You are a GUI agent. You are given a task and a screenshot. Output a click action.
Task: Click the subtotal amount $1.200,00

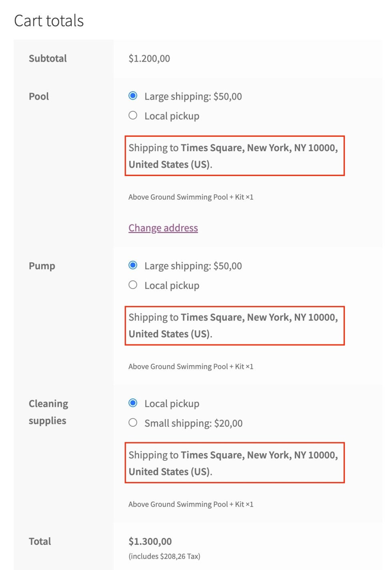[x=149, y=58]
